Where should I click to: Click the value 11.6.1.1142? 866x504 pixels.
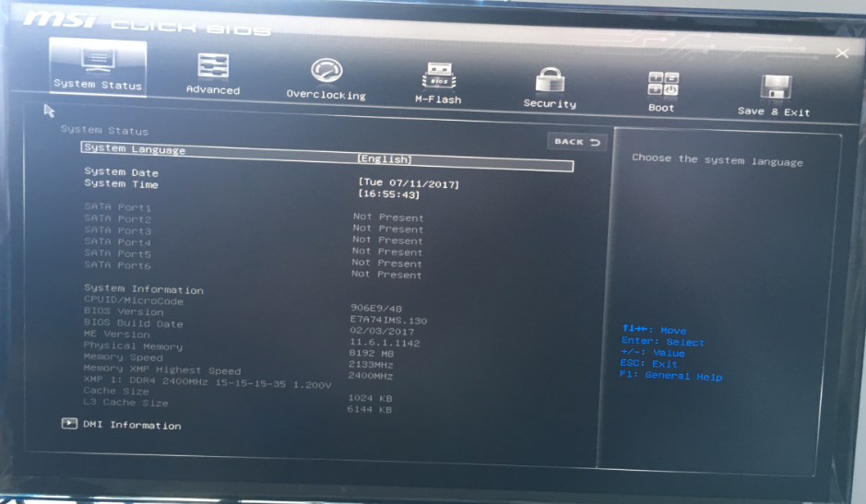tap(385, 342)
